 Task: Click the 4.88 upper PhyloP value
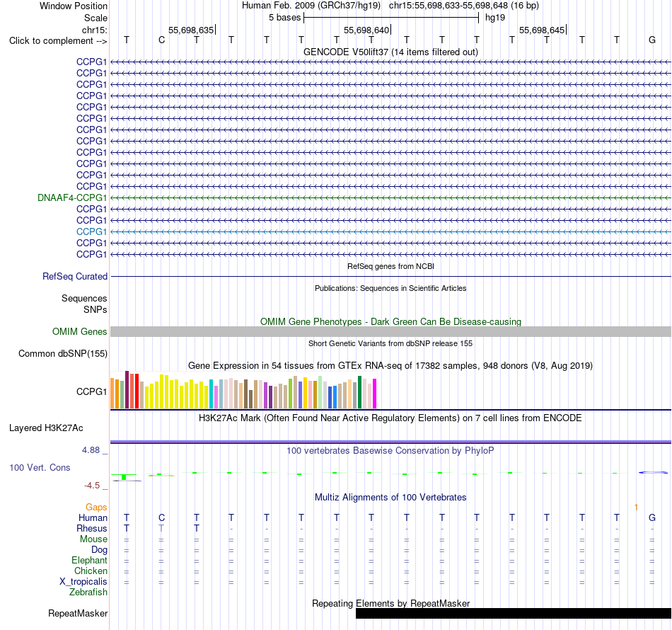click(91, 450)
